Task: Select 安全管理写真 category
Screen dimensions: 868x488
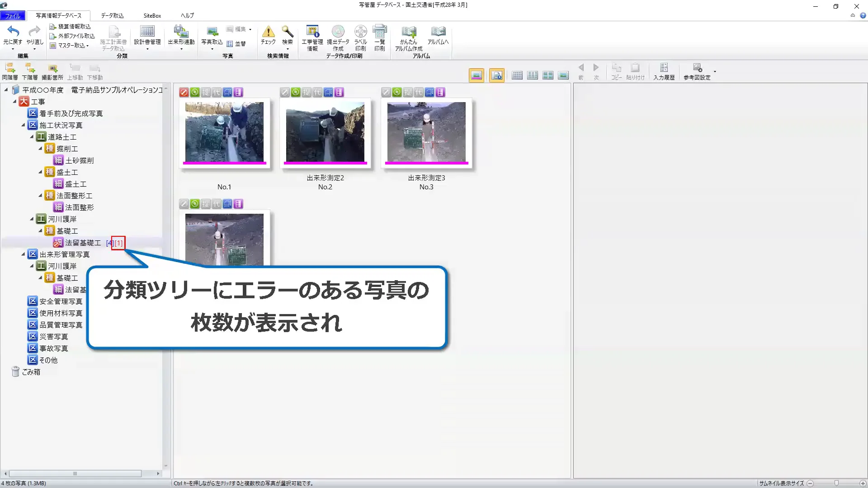Action: 55,301
